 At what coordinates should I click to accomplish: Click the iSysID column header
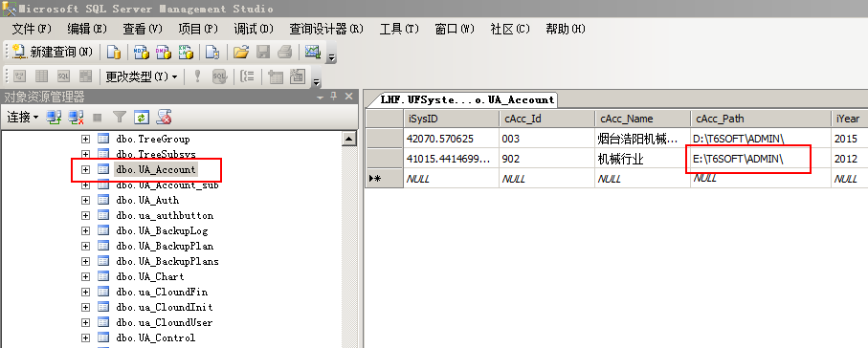[x=451, y=119]
